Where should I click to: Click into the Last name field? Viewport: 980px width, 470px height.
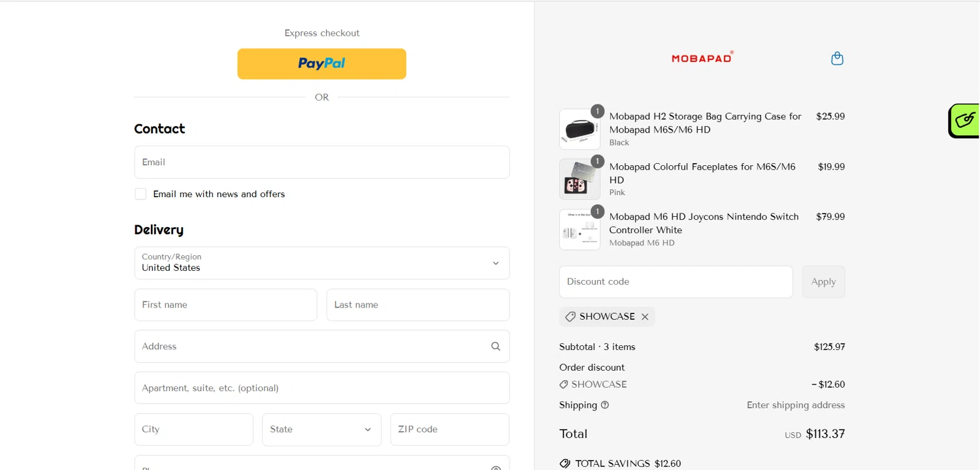418,305
